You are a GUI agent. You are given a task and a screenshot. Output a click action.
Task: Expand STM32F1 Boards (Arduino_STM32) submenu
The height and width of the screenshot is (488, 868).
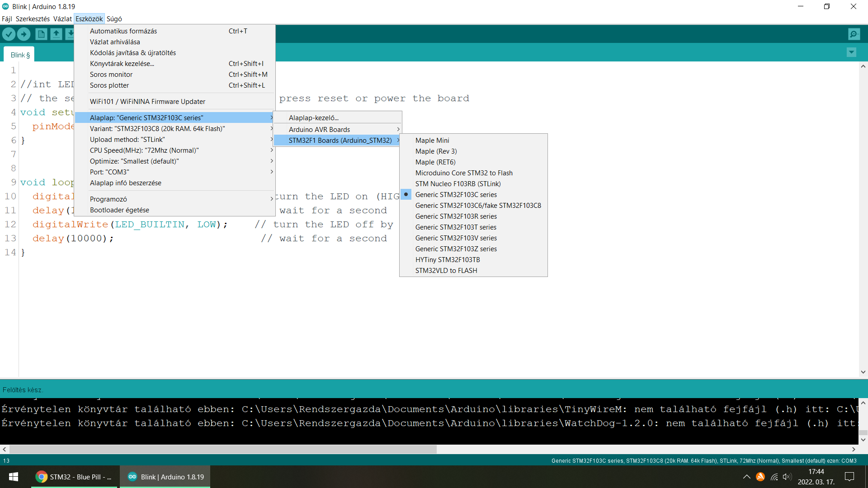click(338, 141)
